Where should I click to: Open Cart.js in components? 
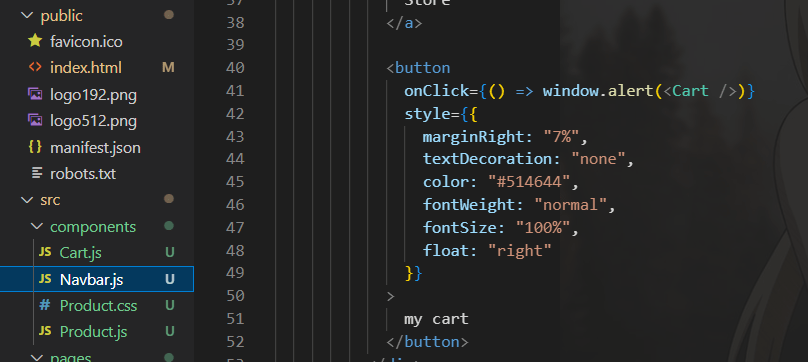coord(80,253)
